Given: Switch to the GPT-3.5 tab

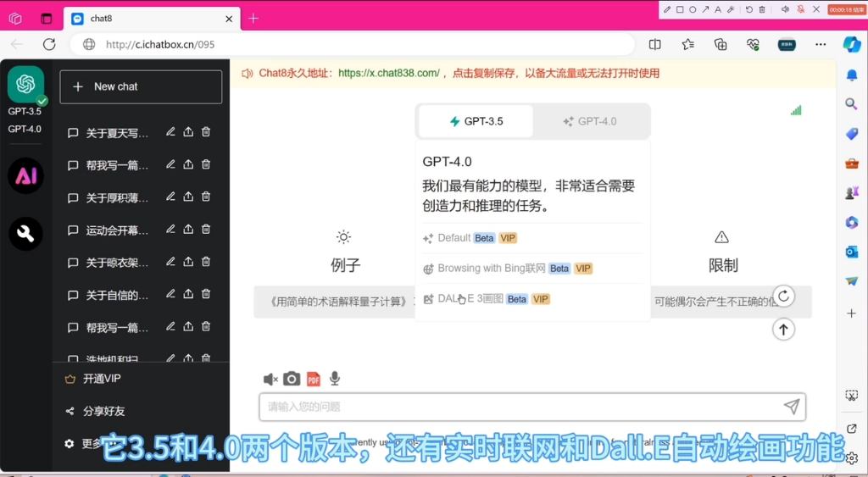Looking at the screenshot, I should click(x=476, y=121).
